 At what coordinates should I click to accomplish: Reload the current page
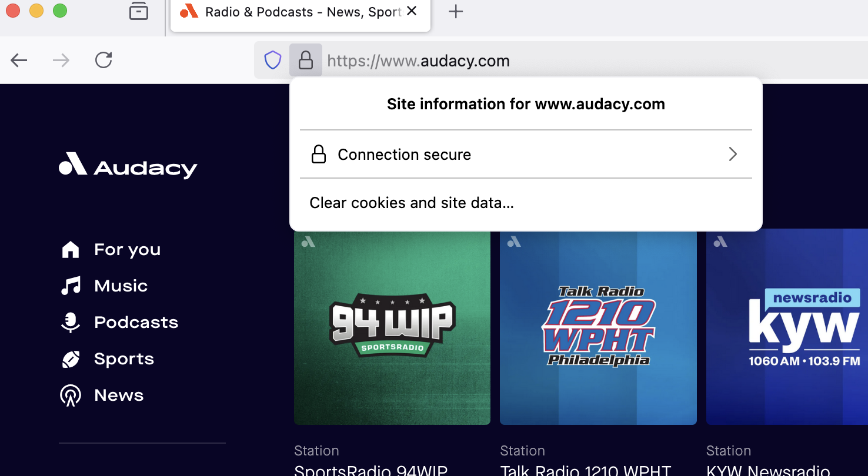pyautogui.click(x=104, y=60)
